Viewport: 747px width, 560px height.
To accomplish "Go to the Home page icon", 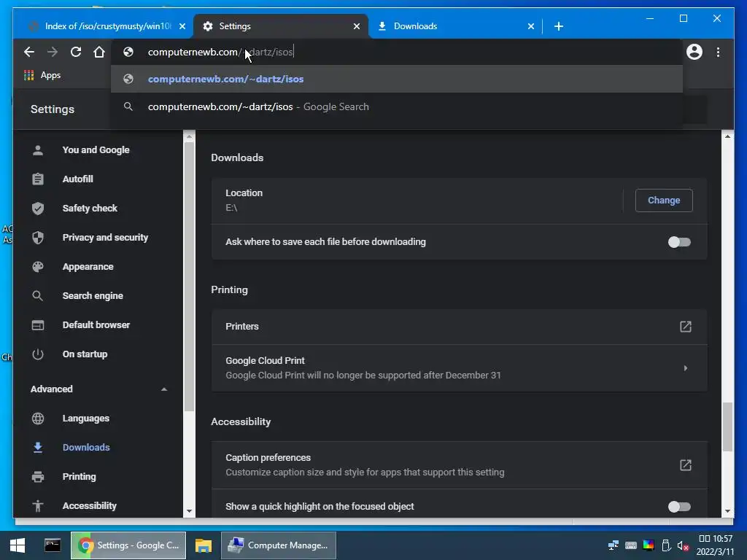I will click(99, 52).
